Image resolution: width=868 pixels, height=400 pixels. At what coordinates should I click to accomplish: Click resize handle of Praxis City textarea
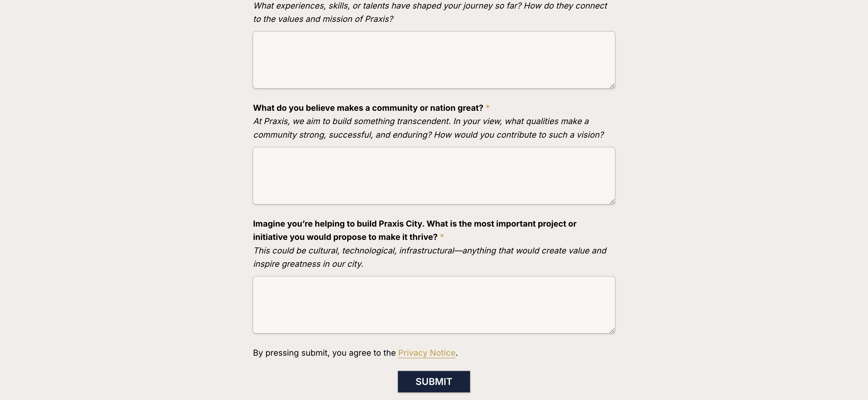[x=612, y=331]
